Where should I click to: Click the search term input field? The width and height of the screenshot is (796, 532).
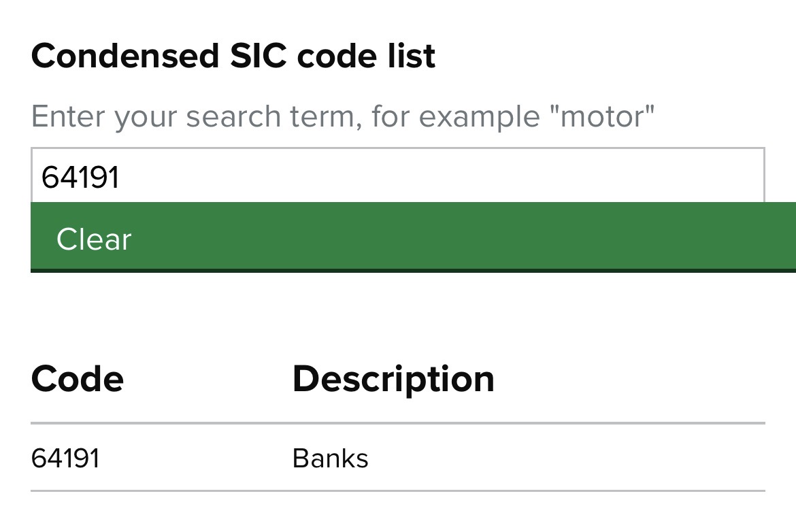pyautogui.click(x=397, y=176)
